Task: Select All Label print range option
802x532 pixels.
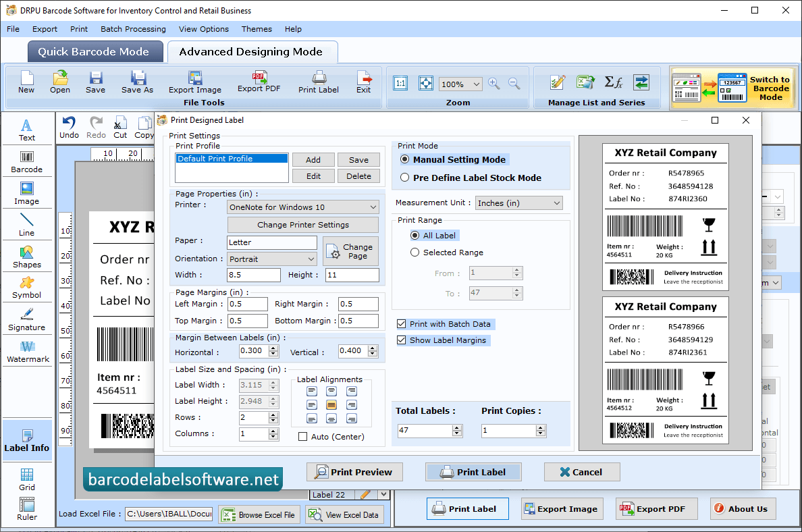Action: [415, 236]
